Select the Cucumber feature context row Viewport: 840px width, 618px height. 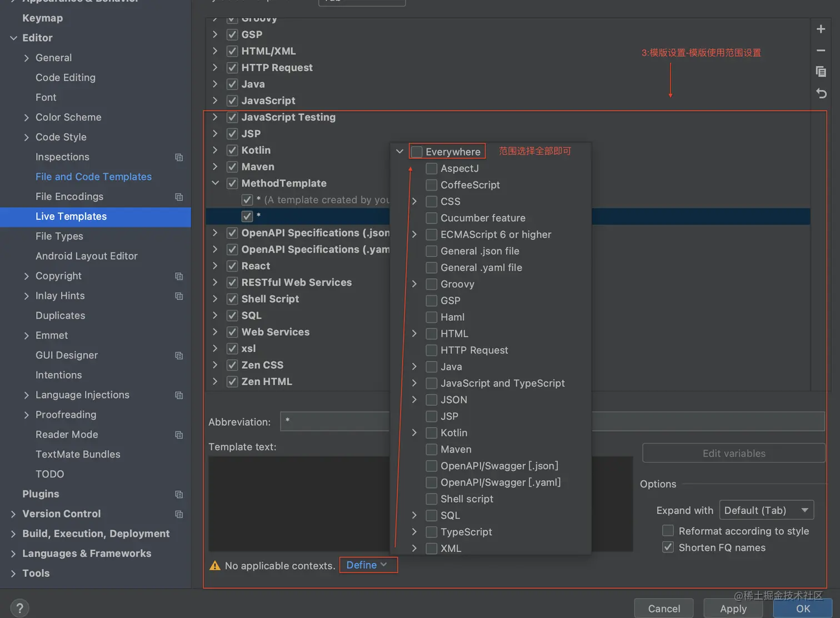483,218
